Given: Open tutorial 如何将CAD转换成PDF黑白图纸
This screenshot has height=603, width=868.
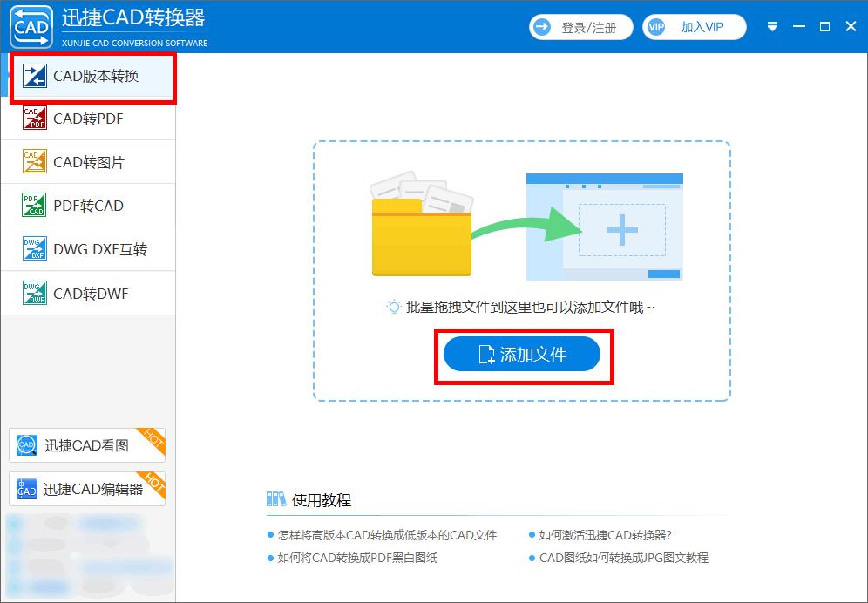Looking at the screenshot, I should pyautogui.click(x=357, y=558).
